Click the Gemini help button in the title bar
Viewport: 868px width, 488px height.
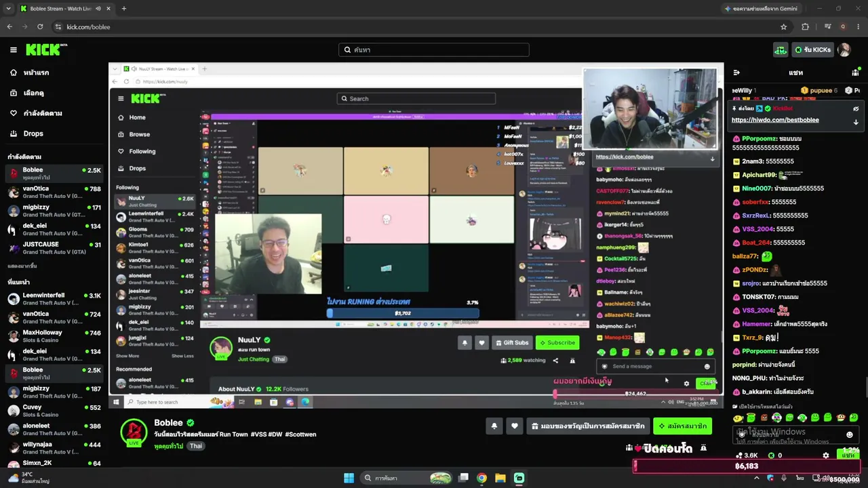point(761,9)
